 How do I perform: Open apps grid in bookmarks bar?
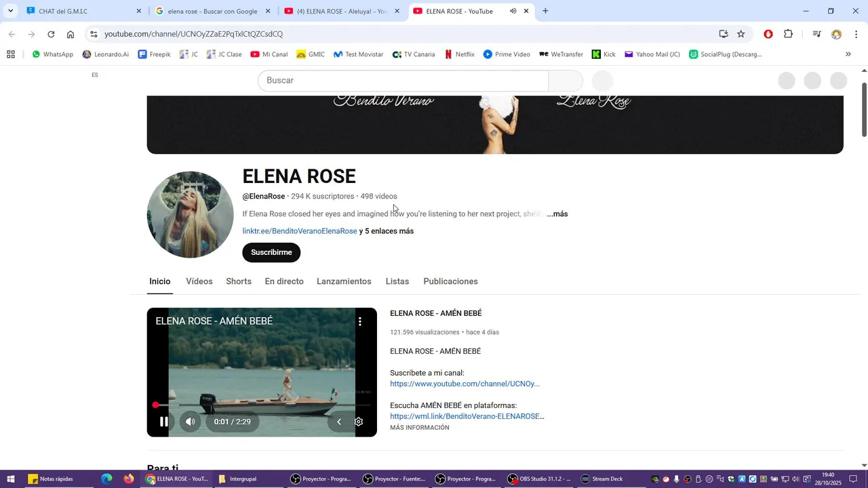click(11, 54)
